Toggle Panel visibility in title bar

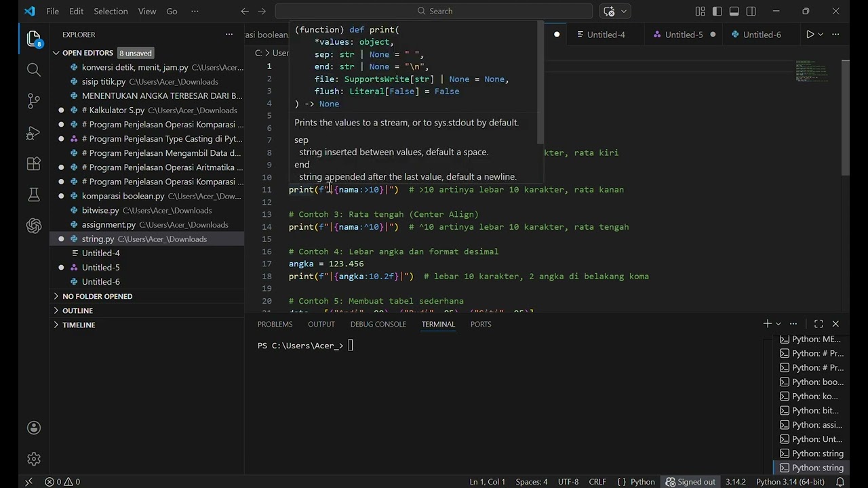point(734,11)
